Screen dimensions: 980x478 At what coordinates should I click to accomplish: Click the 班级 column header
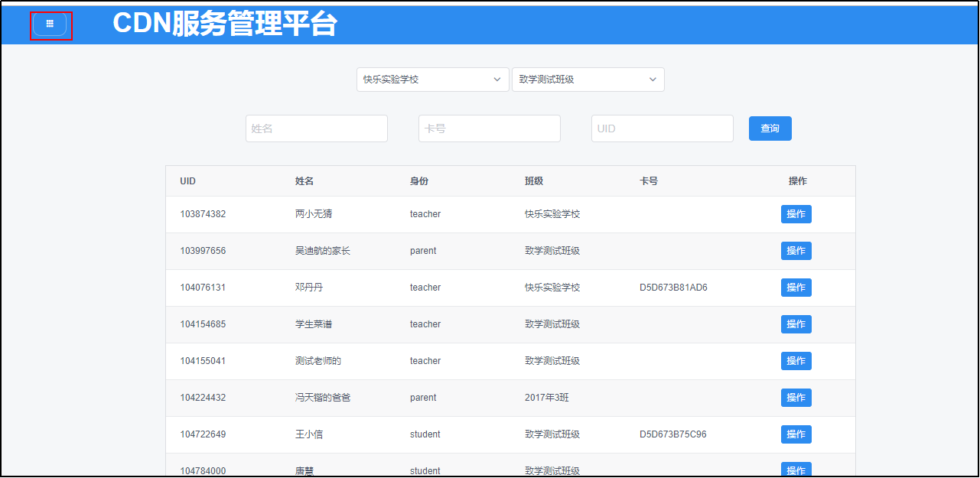tap(533, 181)
